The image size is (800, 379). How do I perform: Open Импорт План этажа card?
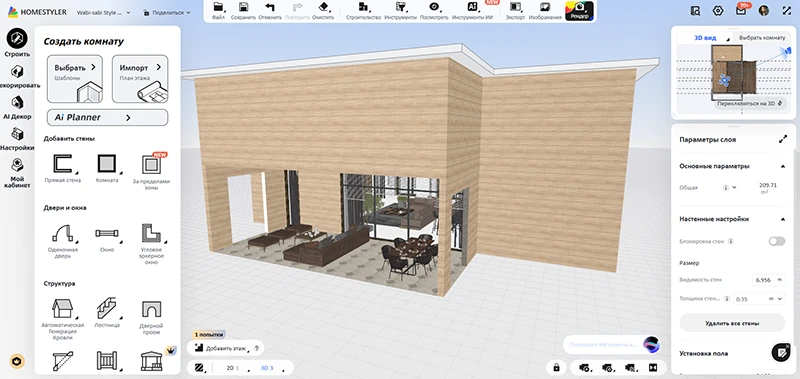pyautogui.click(x=140, y=79)
